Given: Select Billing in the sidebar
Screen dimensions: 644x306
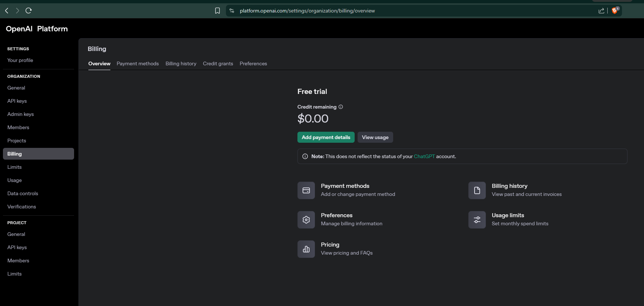Looking at the screenshot, I should tap(39, 154).
